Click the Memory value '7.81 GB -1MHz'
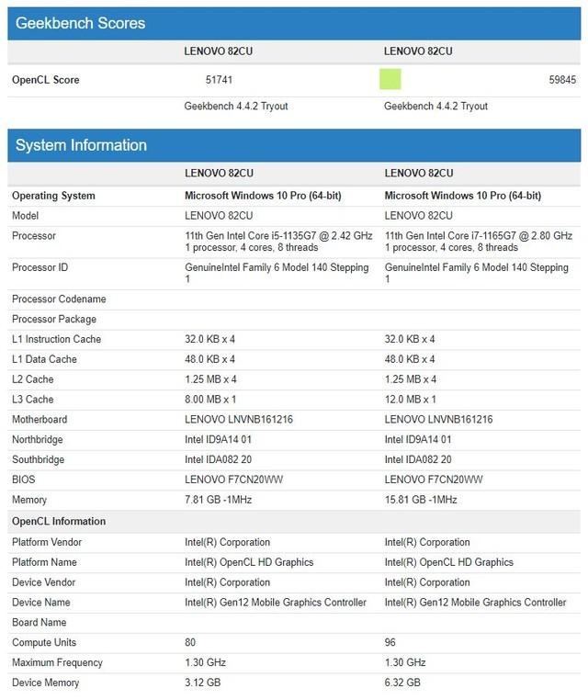This screenshot has height=700, width=588. 219,500
